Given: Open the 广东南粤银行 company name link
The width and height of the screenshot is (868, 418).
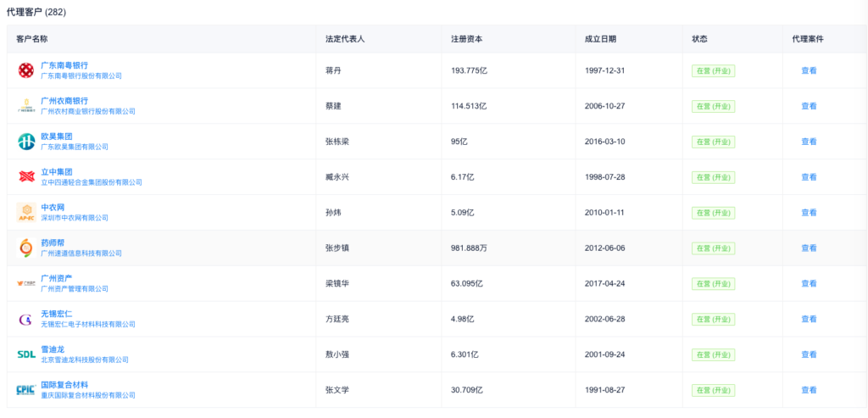Looking at the screenshot, I should [x=64, y=65].
